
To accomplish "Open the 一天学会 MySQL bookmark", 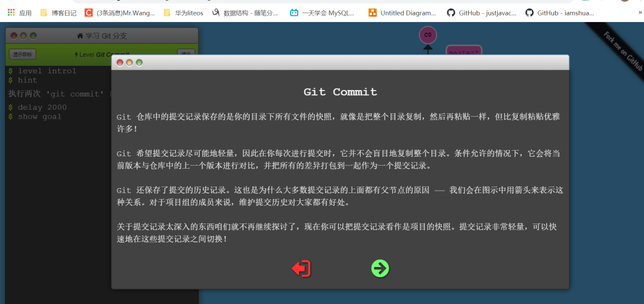I will [x=322, y=13].
